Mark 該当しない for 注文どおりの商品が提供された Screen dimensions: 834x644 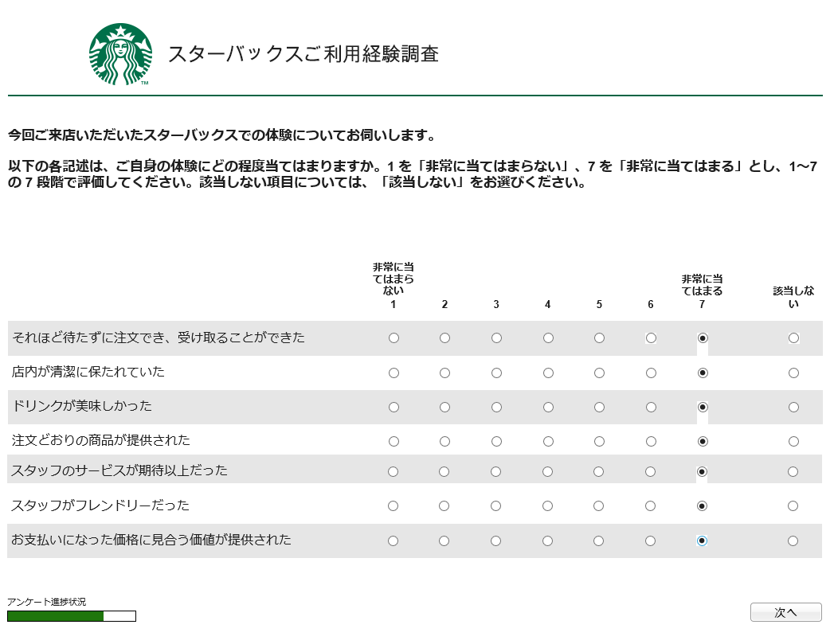click(793, 442)
